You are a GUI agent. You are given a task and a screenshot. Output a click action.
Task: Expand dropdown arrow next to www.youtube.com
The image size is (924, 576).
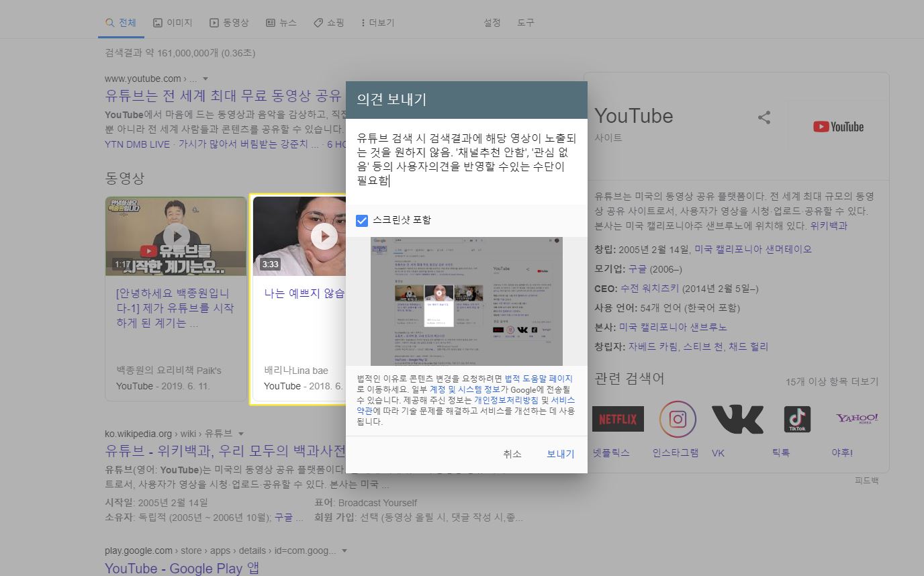205,79
